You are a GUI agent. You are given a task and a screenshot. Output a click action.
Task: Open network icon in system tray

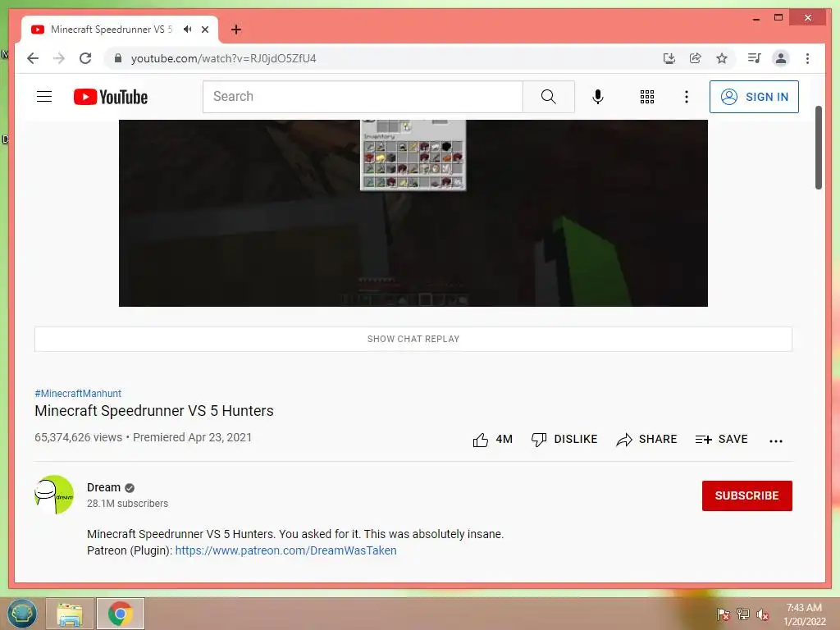click(743, 614)
